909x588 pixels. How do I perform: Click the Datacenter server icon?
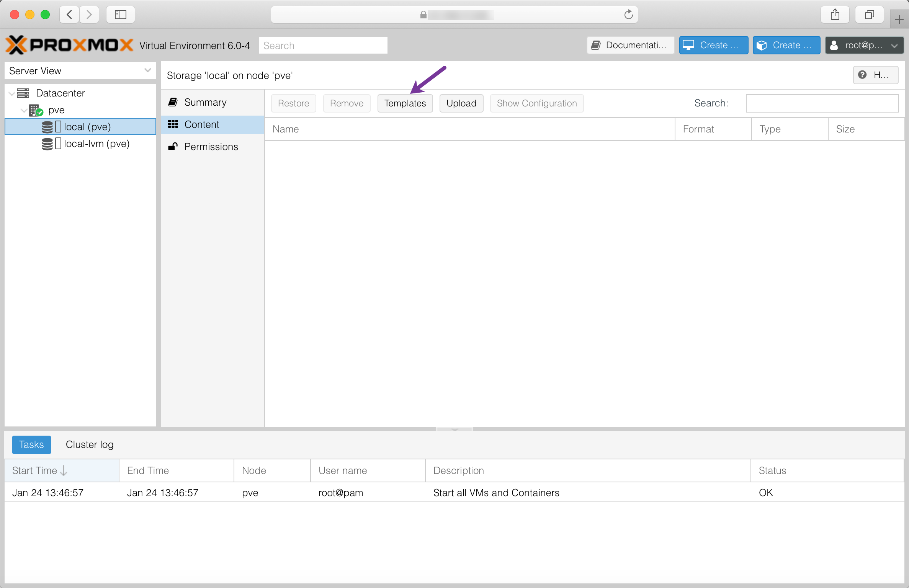(23, 93)
